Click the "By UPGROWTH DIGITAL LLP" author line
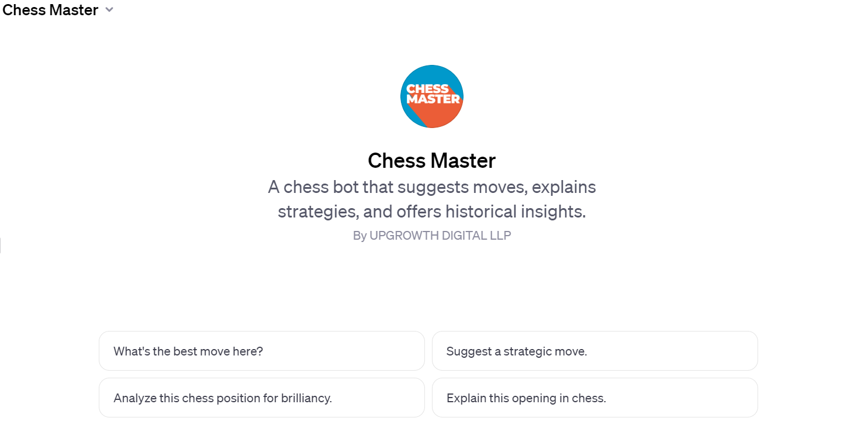The width and height of the screenshot is (868, 442). point(432,236)
